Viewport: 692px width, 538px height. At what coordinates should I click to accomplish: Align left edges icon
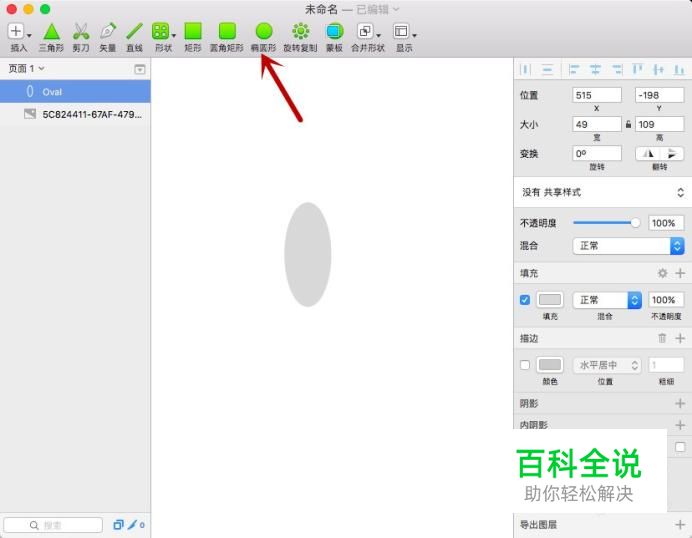574,69
